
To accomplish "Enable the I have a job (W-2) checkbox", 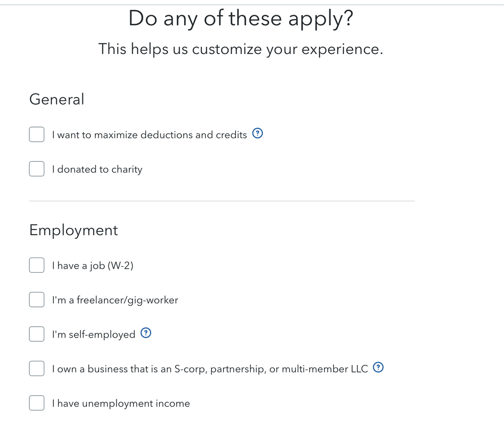I will 37,265.
